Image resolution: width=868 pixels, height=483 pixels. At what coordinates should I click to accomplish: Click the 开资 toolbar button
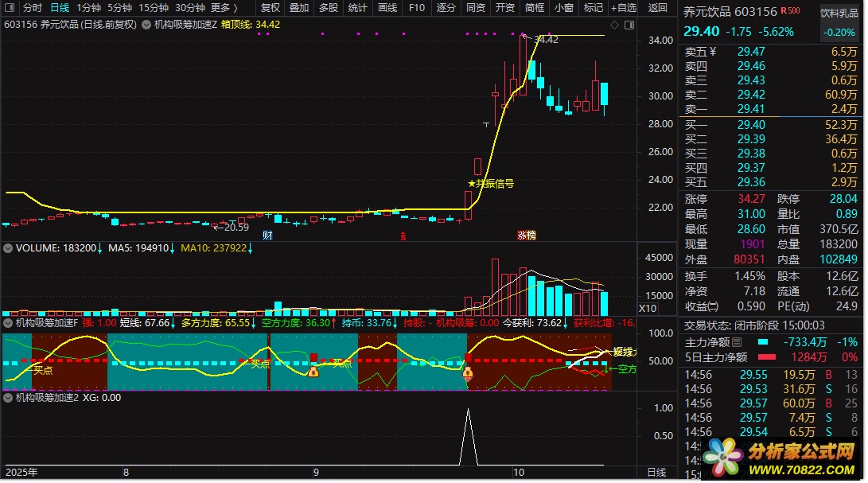[504, 8]
